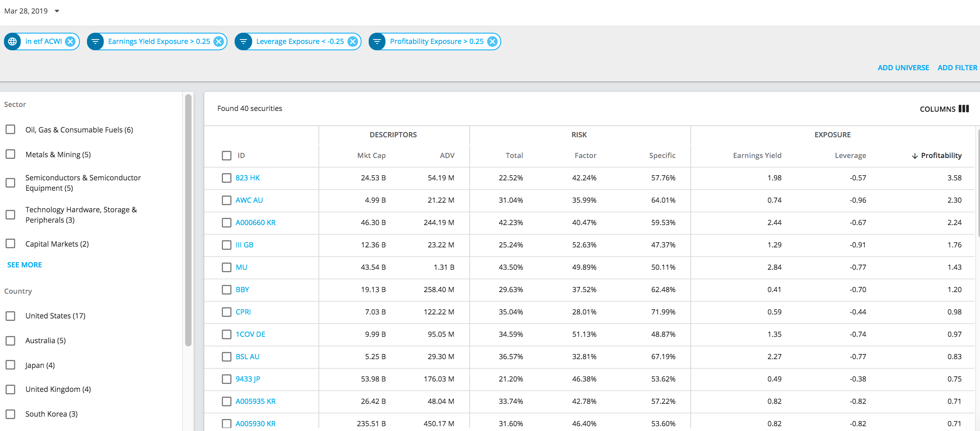
Task: Sort by ADV column
Action: click(x=447, y=156)
